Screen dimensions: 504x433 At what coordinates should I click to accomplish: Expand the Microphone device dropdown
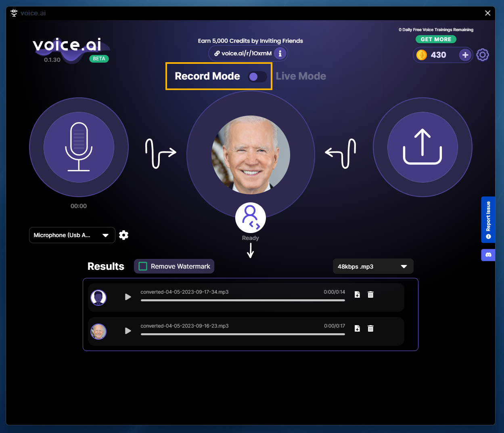pyautogui.click(x=72, y=235)
